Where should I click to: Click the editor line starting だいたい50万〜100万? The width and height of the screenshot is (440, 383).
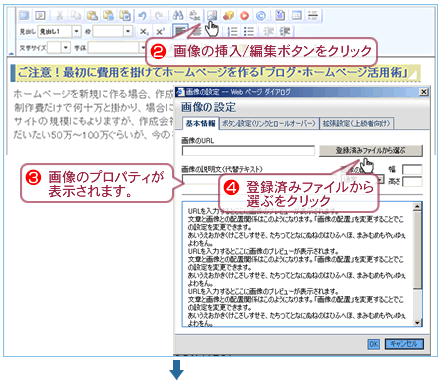click(x=93, y=135)
